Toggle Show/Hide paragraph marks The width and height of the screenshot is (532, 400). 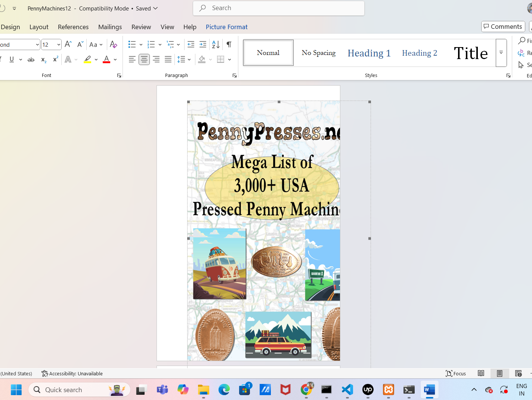229,44
